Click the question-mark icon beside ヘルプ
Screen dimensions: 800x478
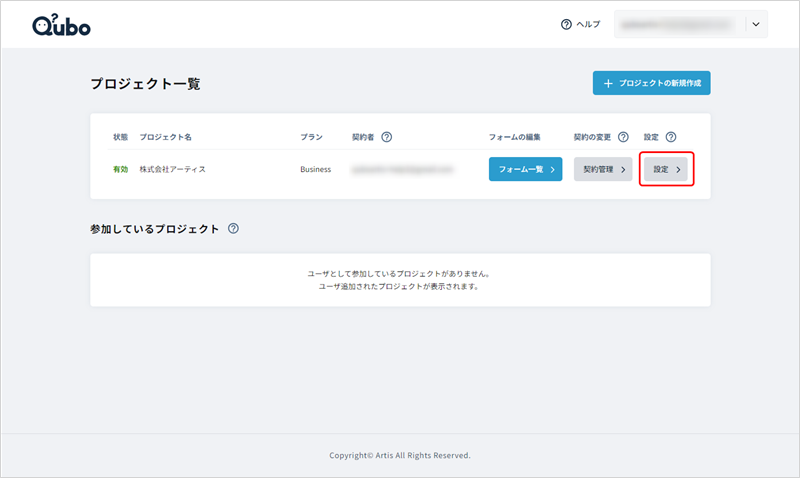566,25
